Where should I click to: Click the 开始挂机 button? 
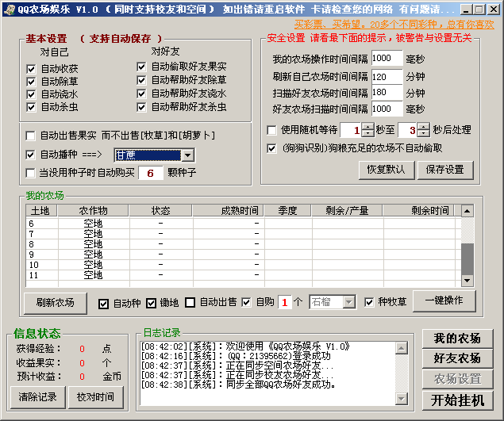(x=457, y=400)
